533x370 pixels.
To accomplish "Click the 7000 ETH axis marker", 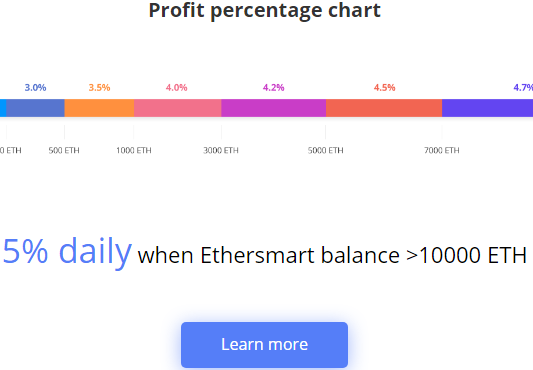I will (442, 150).
